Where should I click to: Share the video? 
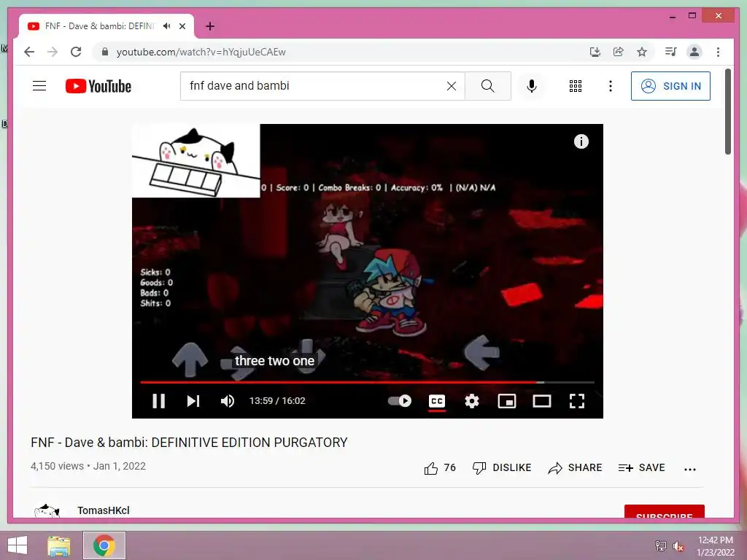(575, 468)
